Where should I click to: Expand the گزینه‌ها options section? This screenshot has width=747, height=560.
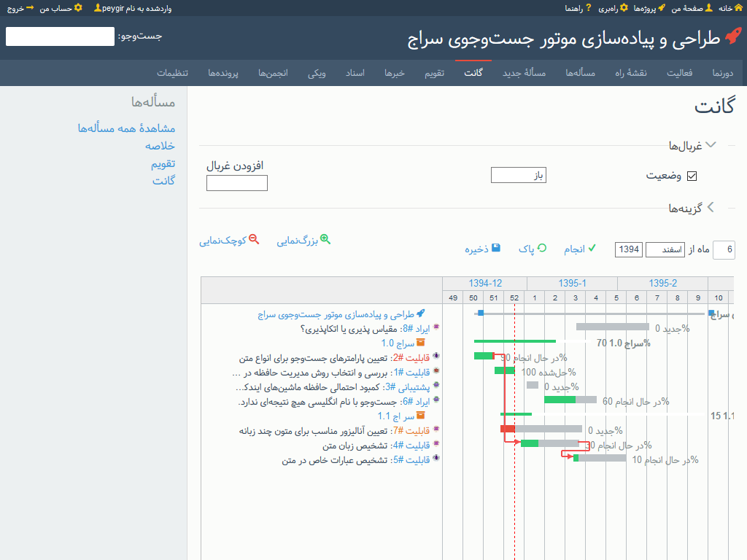(x=711, y=208)
